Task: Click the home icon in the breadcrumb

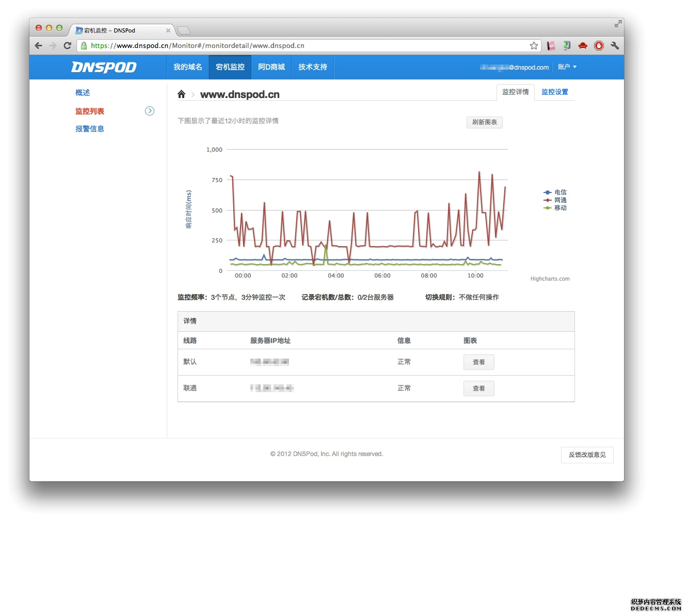Action: pos(181,94)
